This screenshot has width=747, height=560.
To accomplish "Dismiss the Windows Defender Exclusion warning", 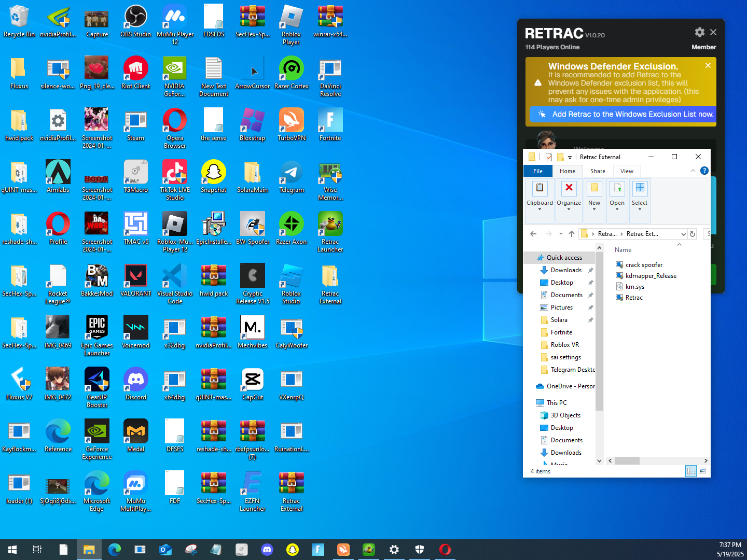I will 708,65.
